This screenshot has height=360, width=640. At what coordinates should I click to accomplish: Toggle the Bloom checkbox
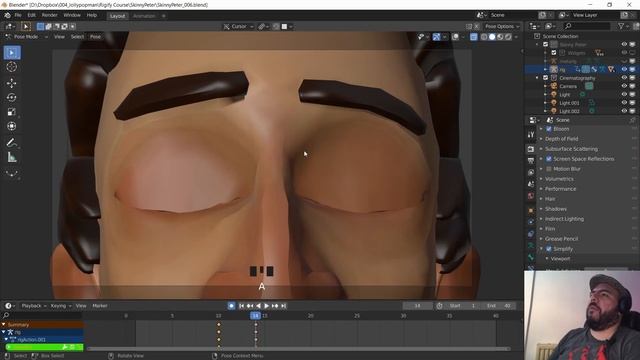pyautogui.click(x=549, y=129)
